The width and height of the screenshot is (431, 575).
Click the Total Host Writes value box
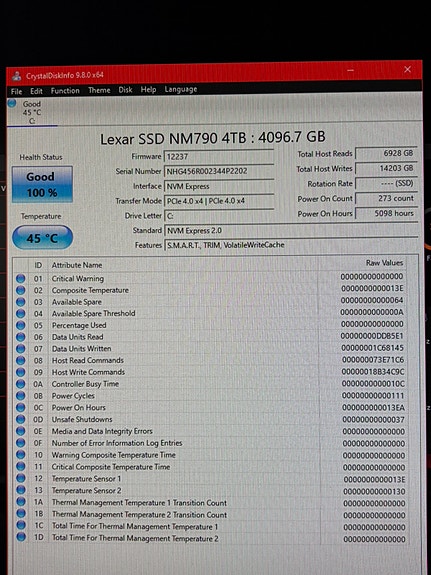[386, 168]
